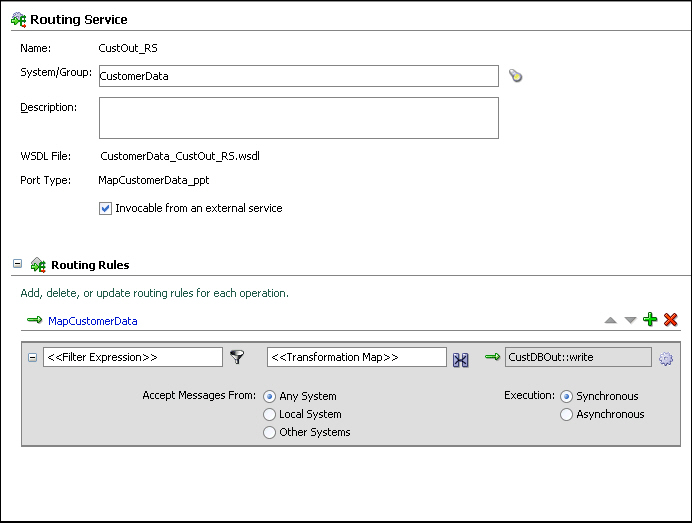Move routing rule up arrow

[610, 320]
